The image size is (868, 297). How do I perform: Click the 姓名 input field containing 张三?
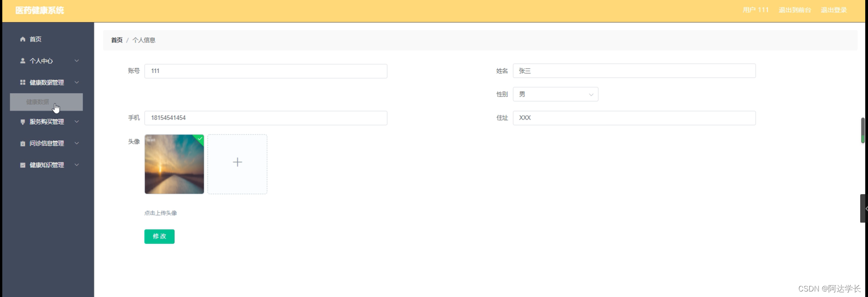click(634, 71)
